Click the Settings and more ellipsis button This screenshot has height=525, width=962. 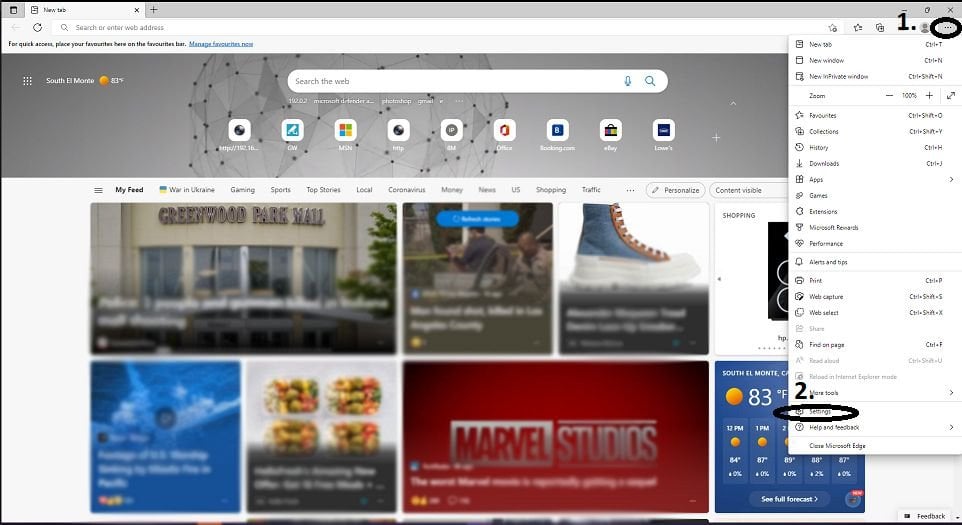(945, 27)
